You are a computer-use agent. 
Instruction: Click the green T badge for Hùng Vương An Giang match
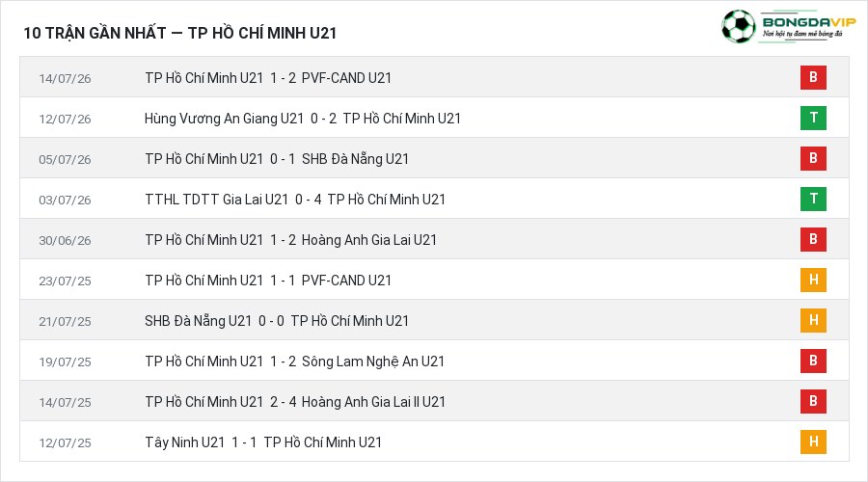coord(813,118)
